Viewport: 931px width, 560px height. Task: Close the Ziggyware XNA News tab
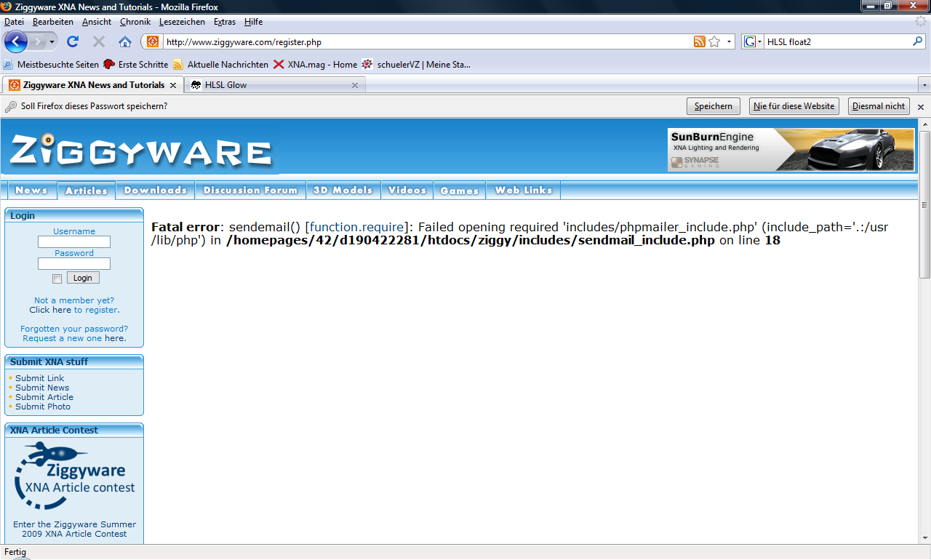point(173,85)
